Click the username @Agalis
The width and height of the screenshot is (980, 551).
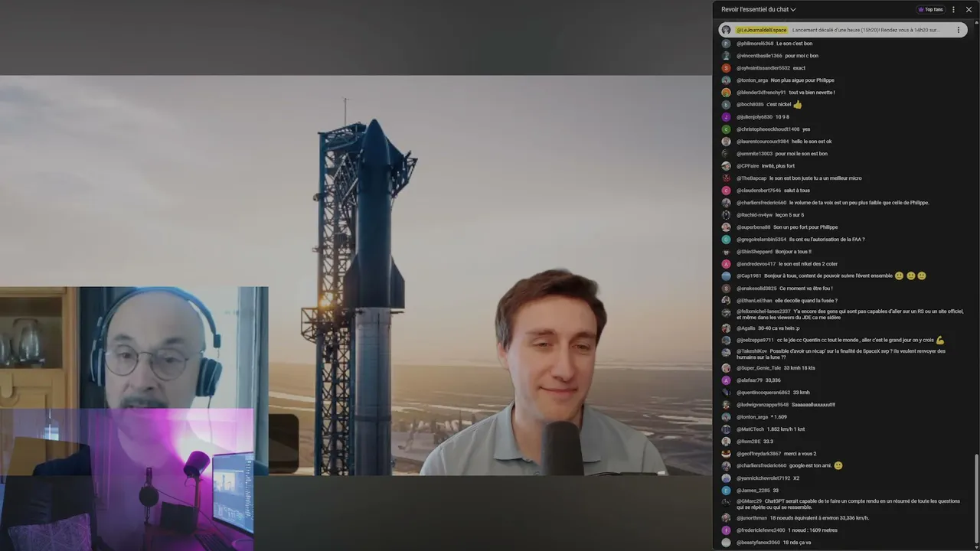point(746,328)
